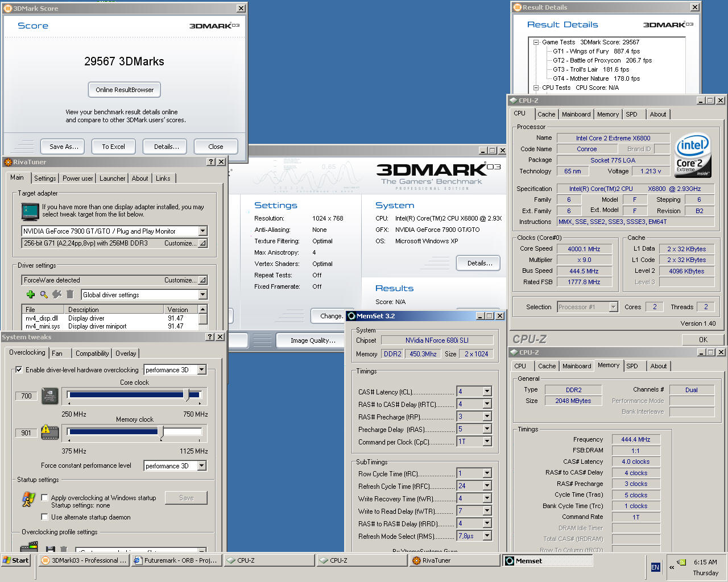
Task: Open the target adapter dropdown in RivaTuner
Action: click(202, 231)
